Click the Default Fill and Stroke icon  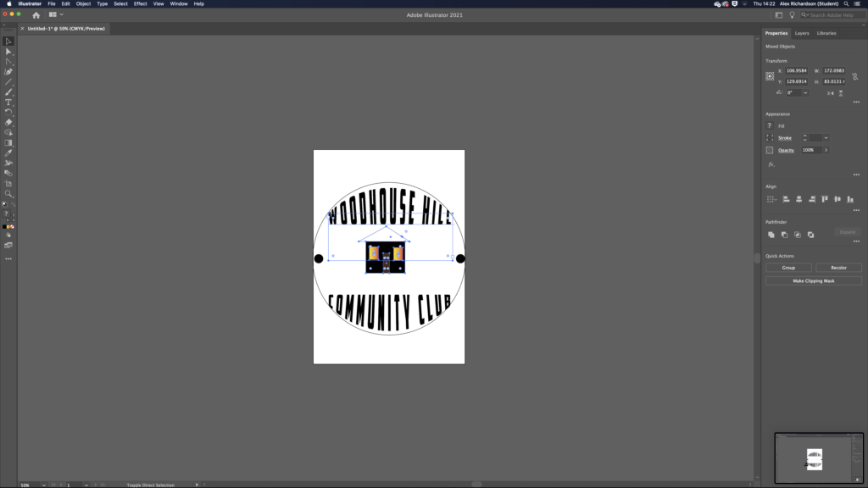point(5,204)
